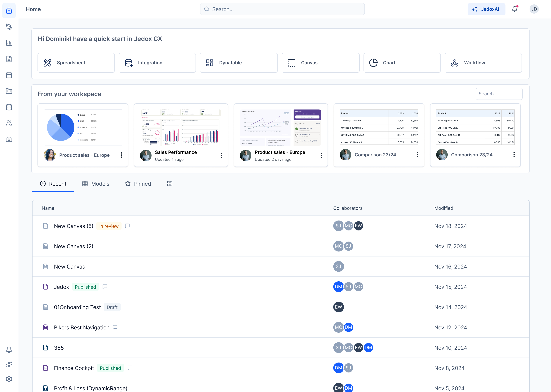Open New Canvas (2) file
This screenshot has width=551, height=392.
pyautogui.click(x=74, y=246)
